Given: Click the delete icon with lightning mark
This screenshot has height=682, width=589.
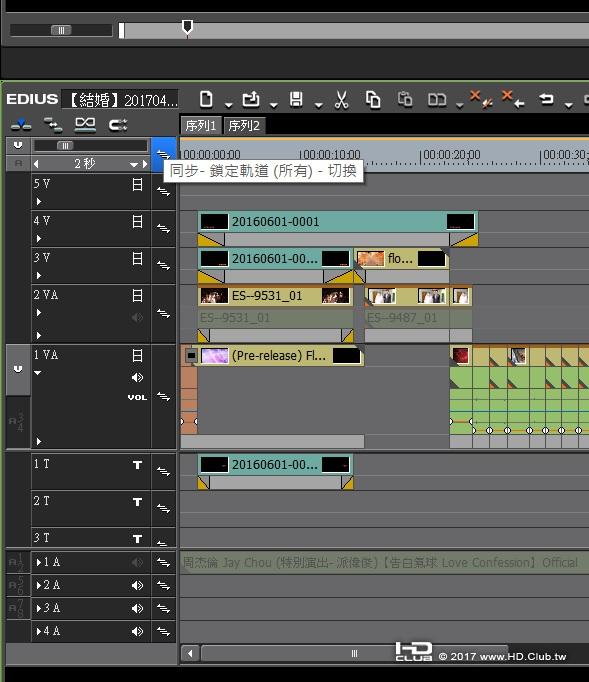Looking at the screenshot, I should [x=482, y=98].
